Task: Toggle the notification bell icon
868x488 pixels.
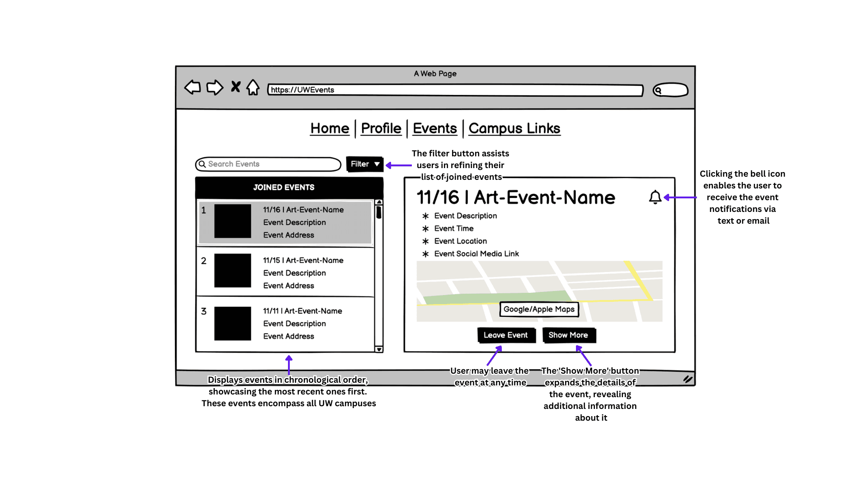Action: click(655, 197)
